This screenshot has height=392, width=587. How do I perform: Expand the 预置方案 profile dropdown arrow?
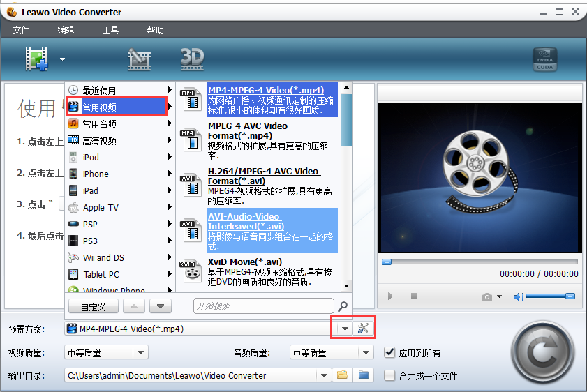345,329
